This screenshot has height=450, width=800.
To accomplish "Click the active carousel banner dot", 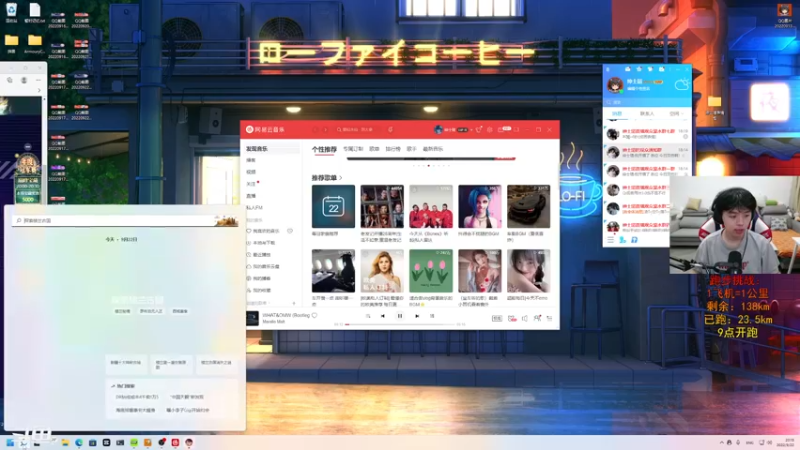I will click(x=429, y=165).
